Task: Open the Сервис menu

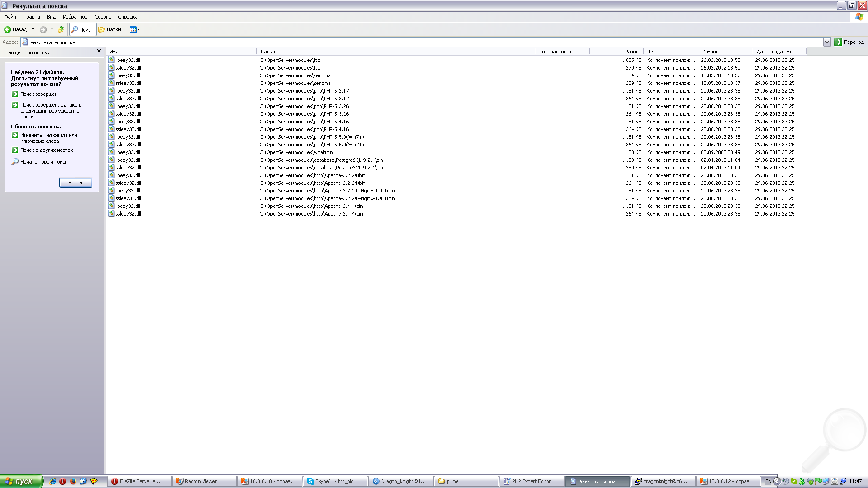Action: pyautogui.click(x=103, y=17)
